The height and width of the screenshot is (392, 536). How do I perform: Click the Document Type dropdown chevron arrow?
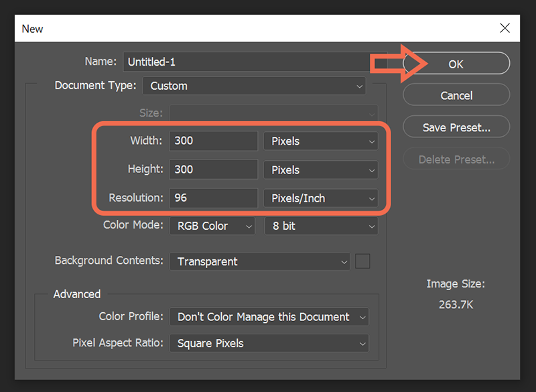point(359,86)
